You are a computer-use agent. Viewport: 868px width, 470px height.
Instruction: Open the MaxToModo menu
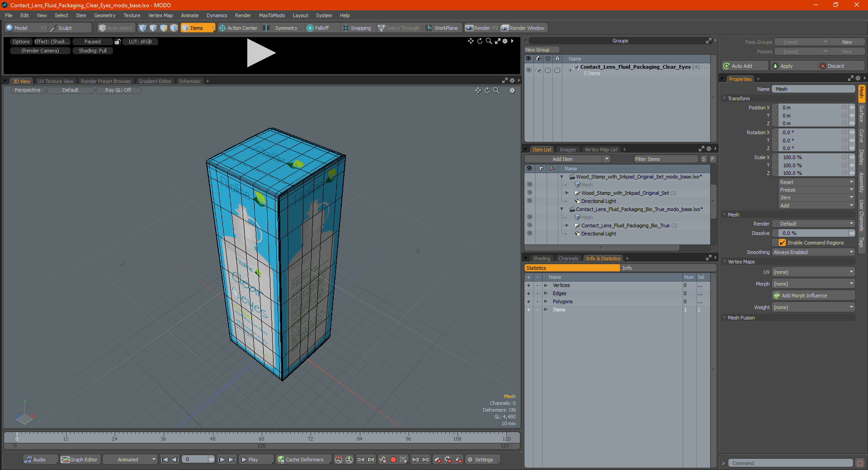(x=272, y=15)
